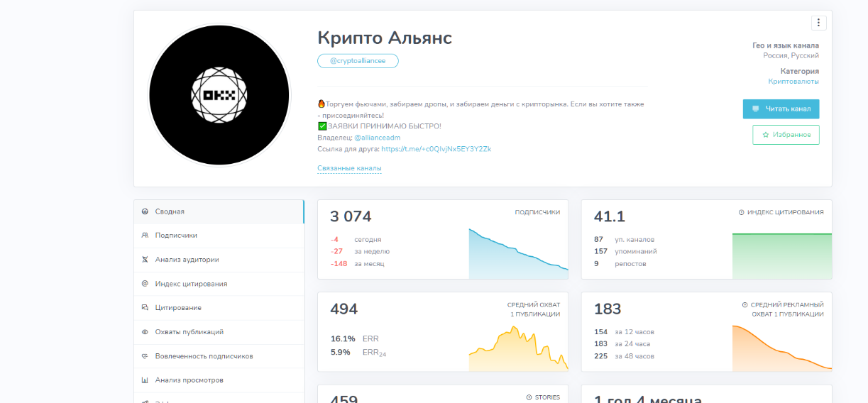This screenshot has height=403, width=868.
Task: Add channel to Избранное
Action: tap(786, 135)
